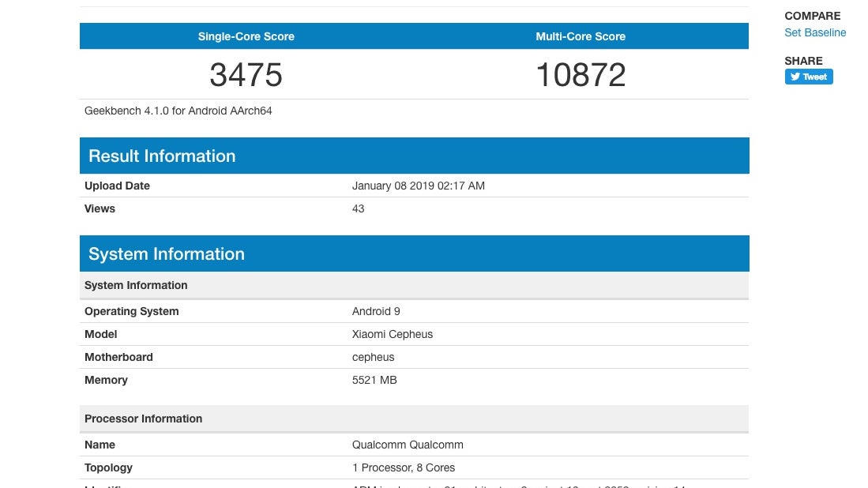Select the processor Name label
Image resolution: width=868 pixels, height=488 pixels.
[x=100, y=445]
